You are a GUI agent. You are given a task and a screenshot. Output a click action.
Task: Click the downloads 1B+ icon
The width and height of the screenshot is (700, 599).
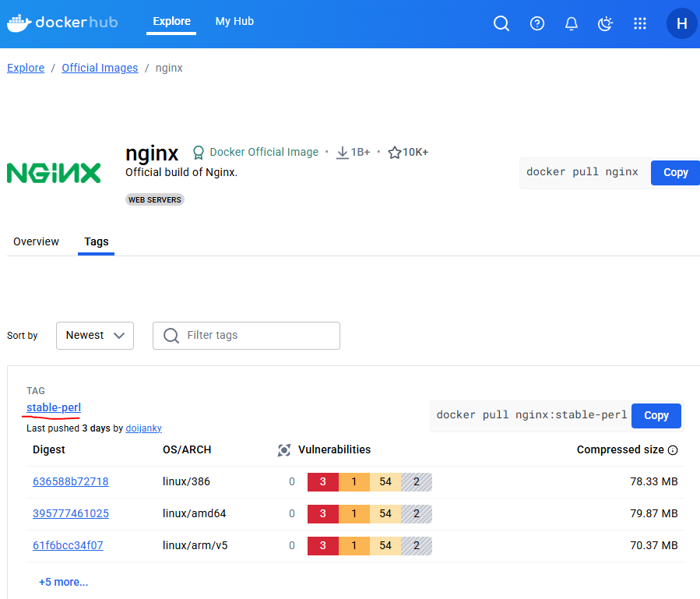point(342,153)
